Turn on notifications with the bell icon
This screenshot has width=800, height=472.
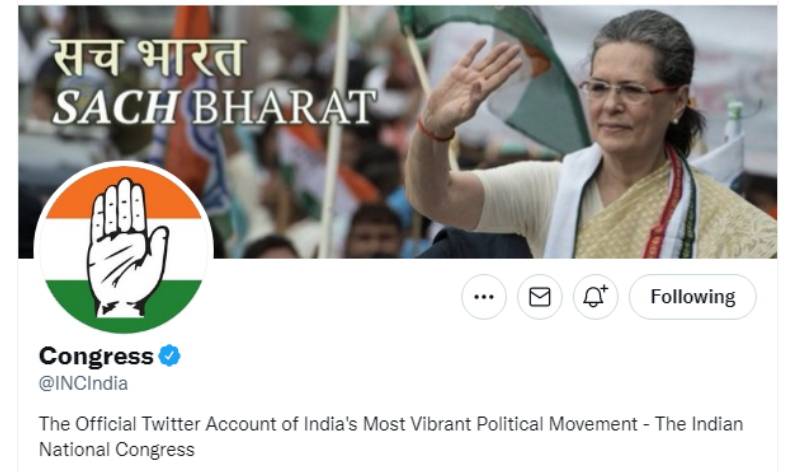[595, 297]
